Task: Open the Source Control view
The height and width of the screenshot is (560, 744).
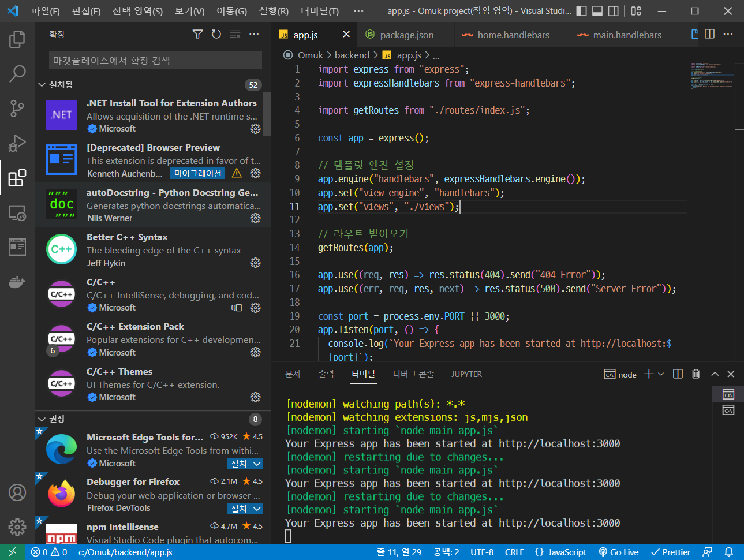Action: [x=17, y=108]
